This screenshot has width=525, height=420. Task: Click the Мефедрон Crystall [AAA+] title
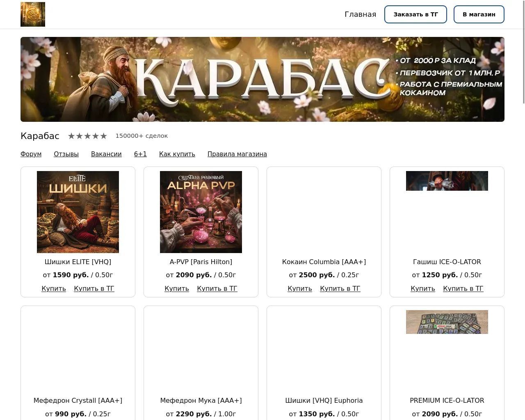(x=78, y=400)
